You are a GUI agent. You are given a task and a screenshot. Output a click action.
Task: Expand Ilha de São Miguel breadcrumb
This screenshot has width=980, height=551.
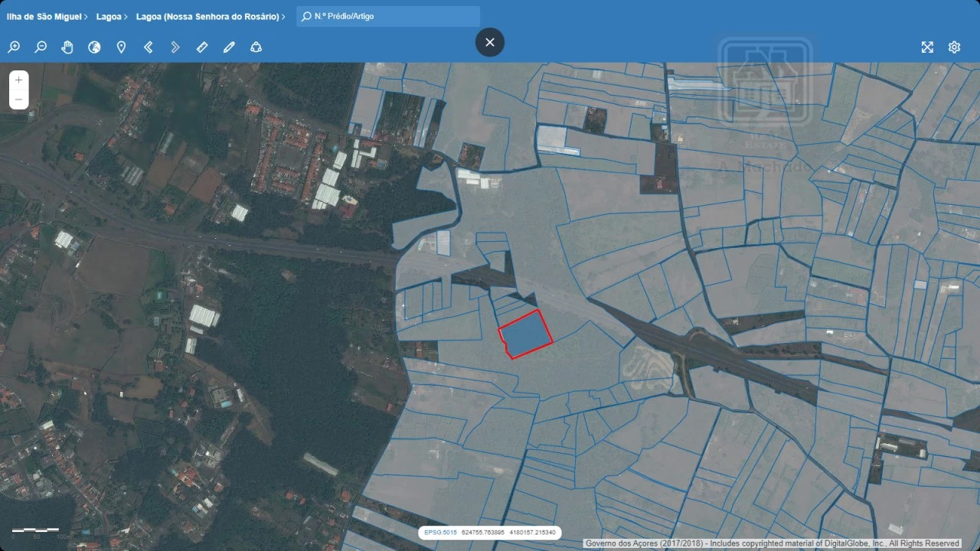(47, 16)
